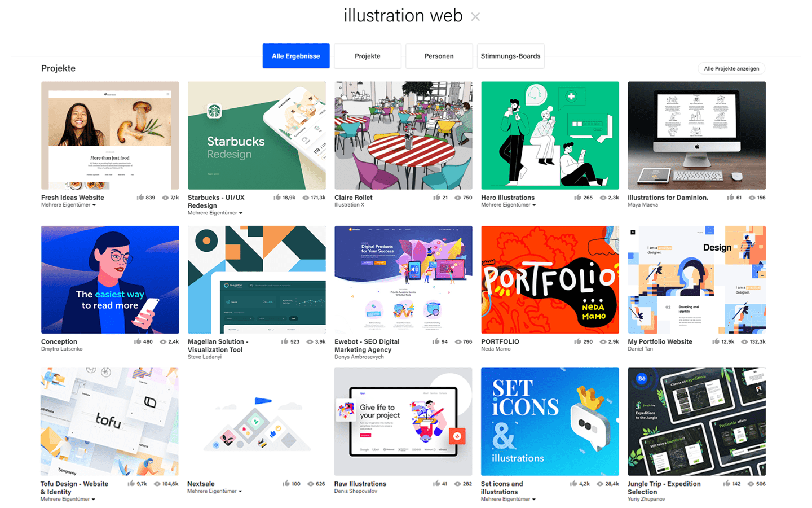
Task: Open the red PORTFOLIO thumbnail
Action: pyautogui.click(x=550, y=279)
